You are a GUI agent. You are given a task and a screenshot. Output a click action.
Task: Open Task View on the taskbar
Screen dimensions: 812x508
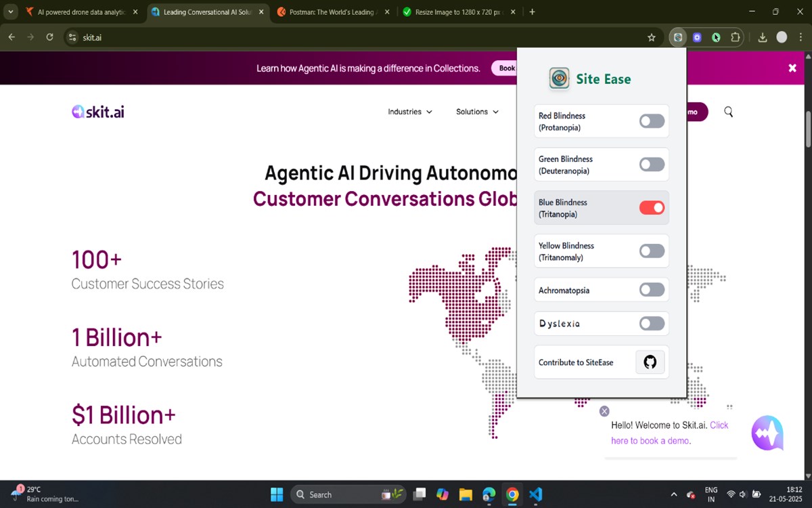click(420, 494)
